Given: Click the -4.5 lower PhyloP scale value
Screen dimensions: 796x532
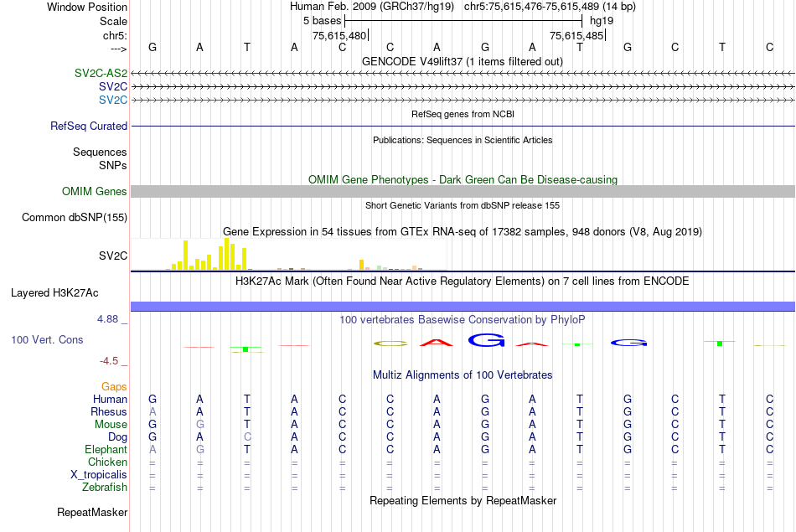Looking at the screenshot, I should point(109,361).
